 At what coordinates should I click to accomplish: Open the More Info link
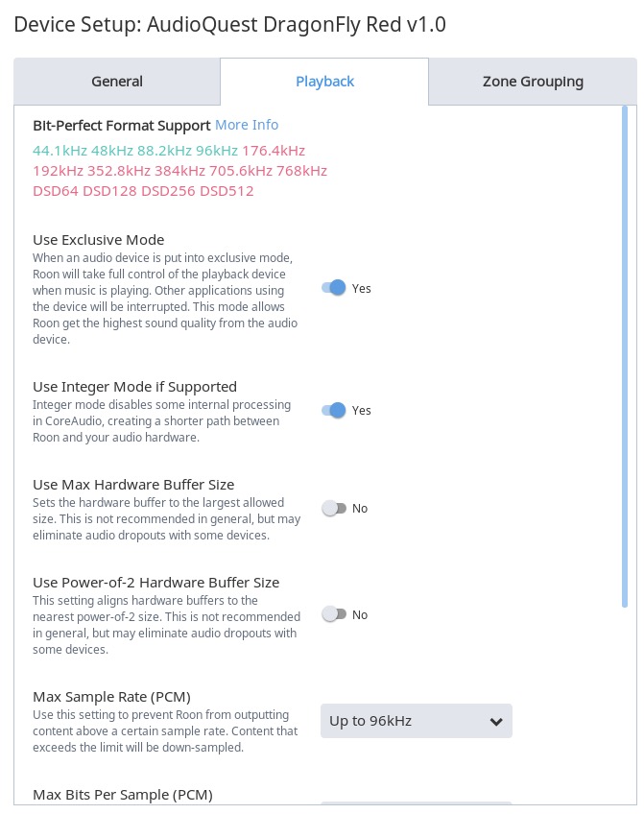(x=247, y=125)
